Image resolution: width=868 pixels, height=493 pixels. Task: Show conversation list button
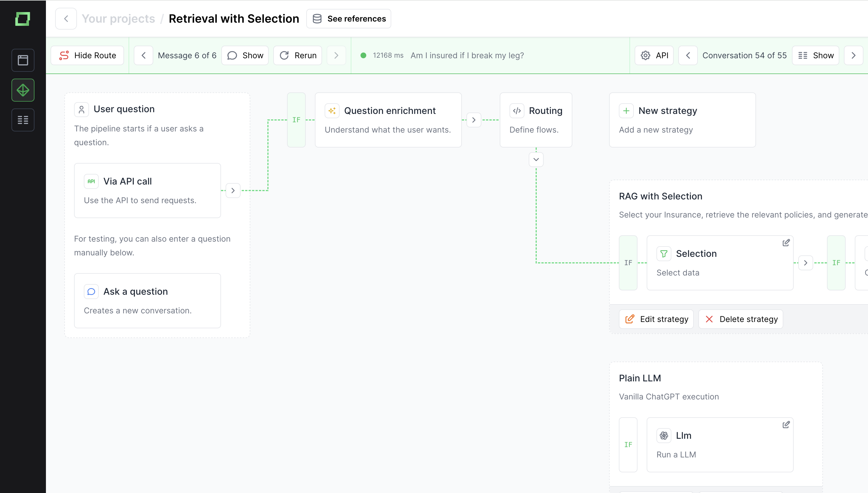coord(815,55)
